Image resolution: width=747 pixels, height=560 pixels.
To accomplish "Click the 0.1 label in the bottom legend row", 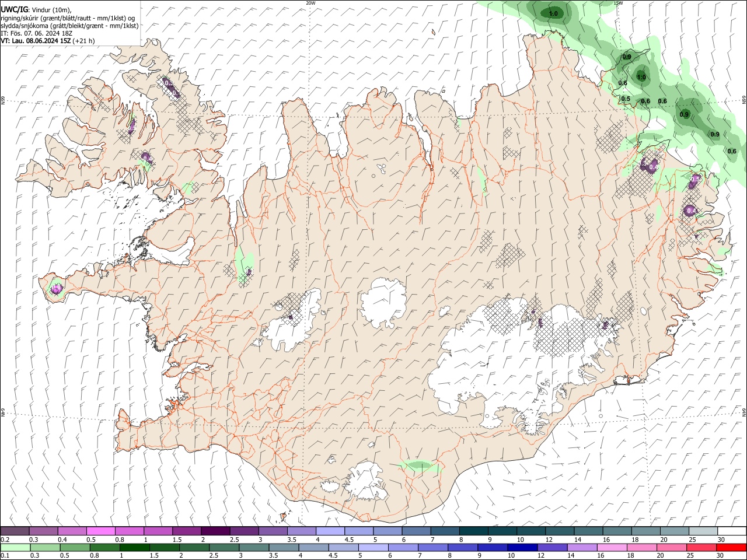I will [x=5, y=555].
